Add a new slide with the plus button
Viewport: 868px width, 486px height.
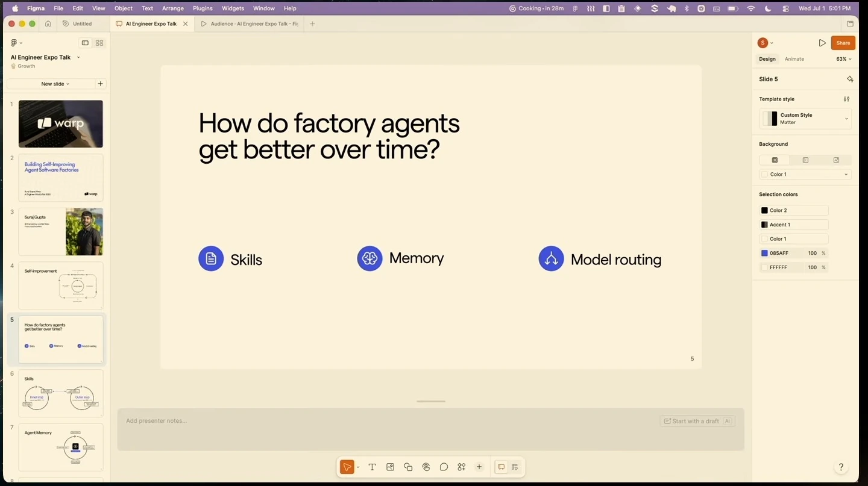pyautogui.click(x=101, y=84)
